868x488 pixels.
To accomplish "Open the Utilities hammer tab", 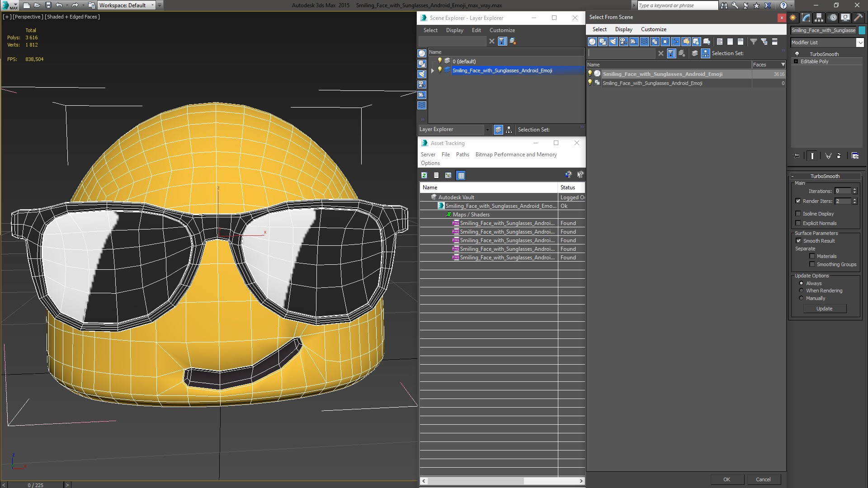I will click(858, 18).
